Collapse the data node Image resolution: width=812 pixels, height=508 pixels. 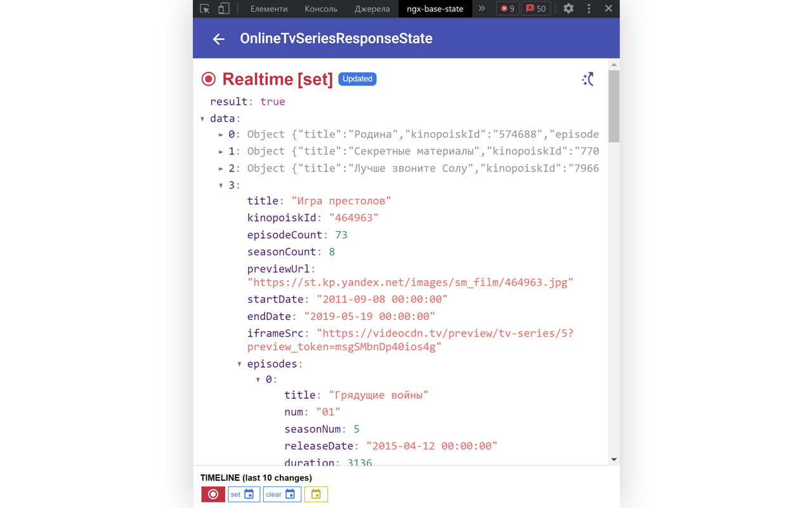click(203, 119)
